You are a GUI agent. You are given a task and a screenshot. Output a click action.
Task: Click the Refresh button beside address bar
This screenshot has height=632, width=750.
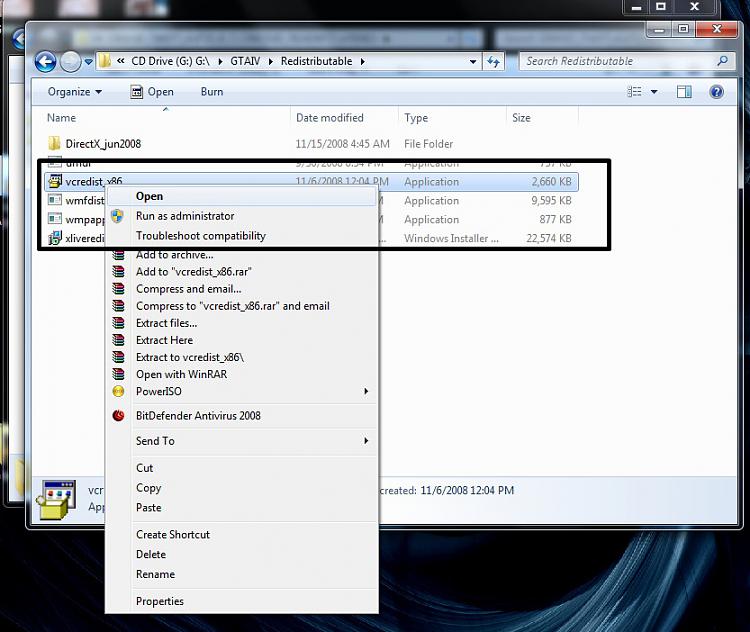493,61
